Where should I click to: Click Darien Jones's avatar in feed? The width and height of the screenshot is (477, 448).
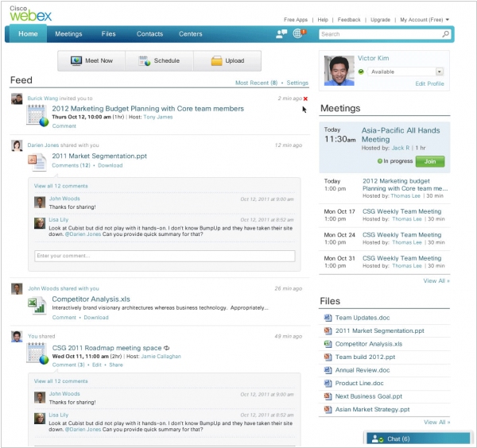(17, 145)
